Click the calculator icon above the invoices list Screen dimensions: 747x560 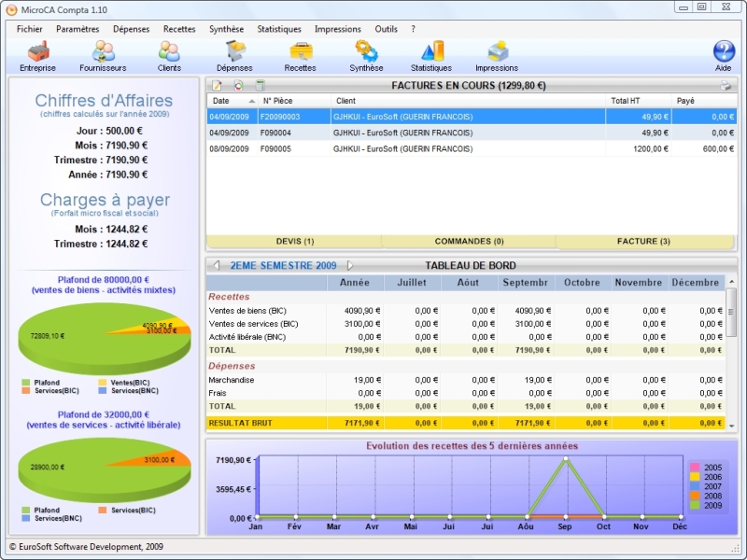point(261,84)
